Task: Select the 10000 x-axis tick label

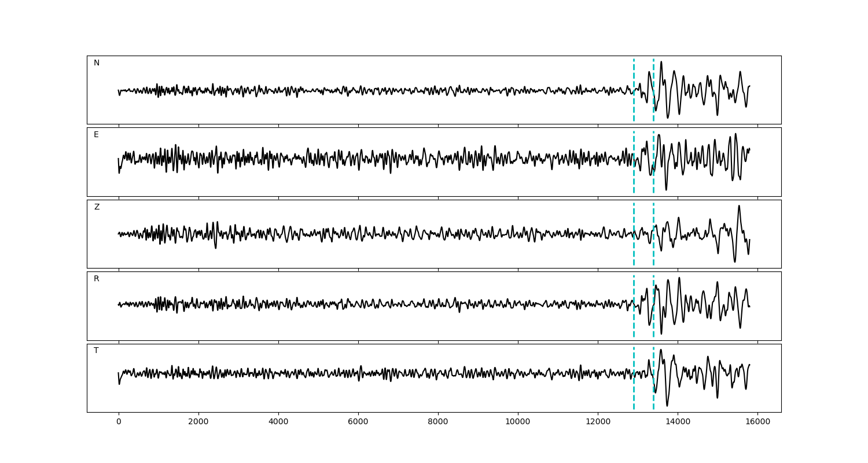Action: click(x=518, y=422)
